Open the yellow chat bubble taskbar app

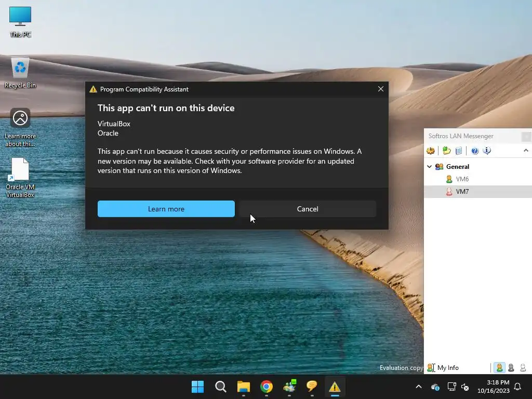312,387
